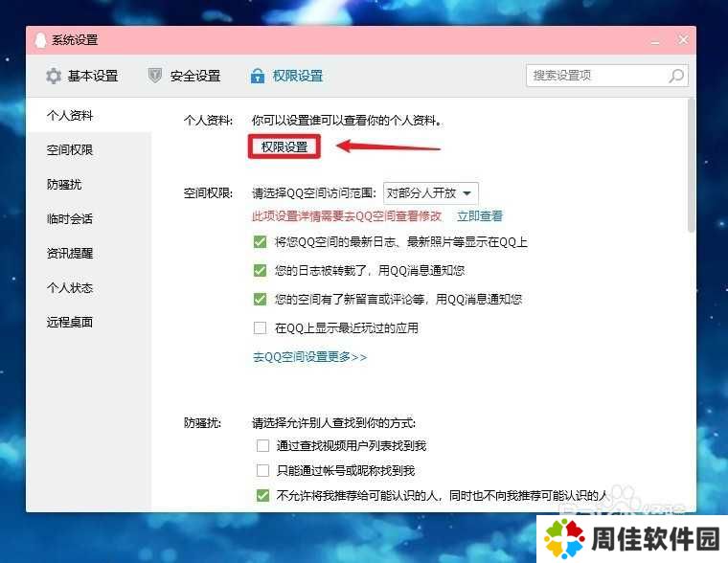Check 只能通过帐号或昵称找到我
This screenshot has width=728, height=563.
[x=262, y=471]
